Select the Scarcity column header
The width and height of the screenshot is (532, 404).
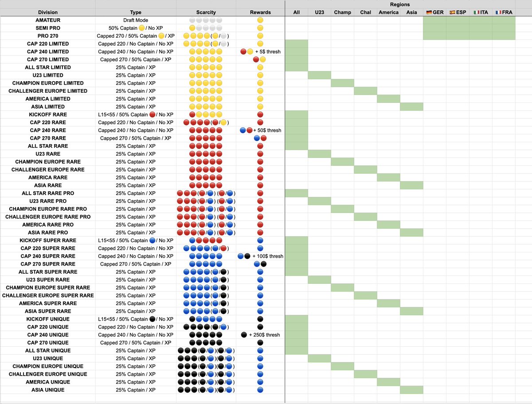pyautogui.click(x=206, y=12)
